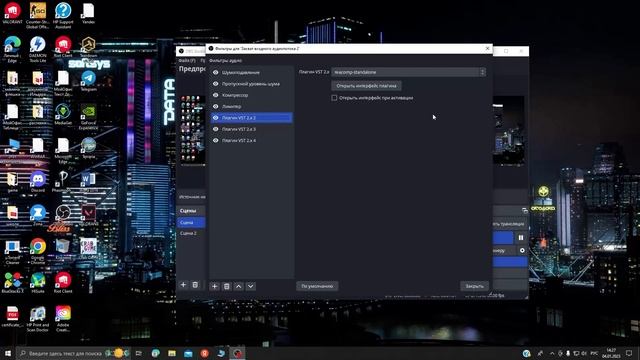Move selected filter down
The width and height of the screenshot is (640, 360).
(x=251, y=286)
